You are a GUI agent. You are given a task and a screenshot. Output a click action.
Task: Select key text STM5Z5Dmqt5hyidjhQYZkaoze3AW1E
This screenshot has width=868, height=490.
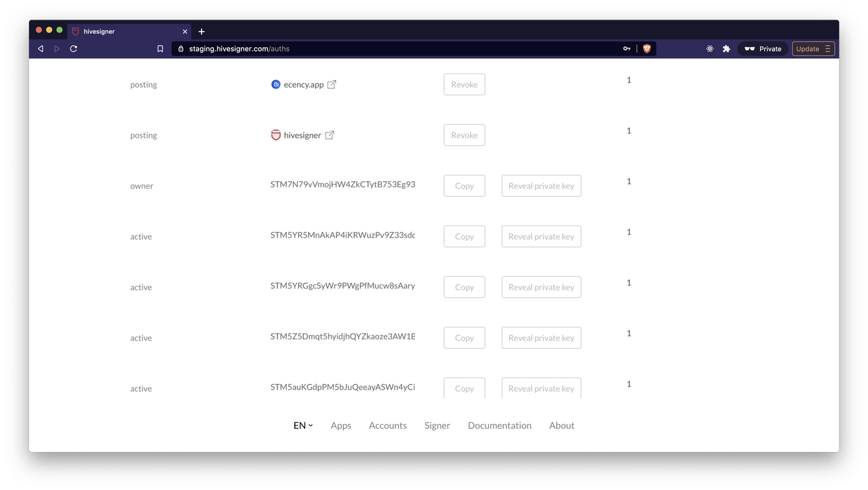(342, 337)
